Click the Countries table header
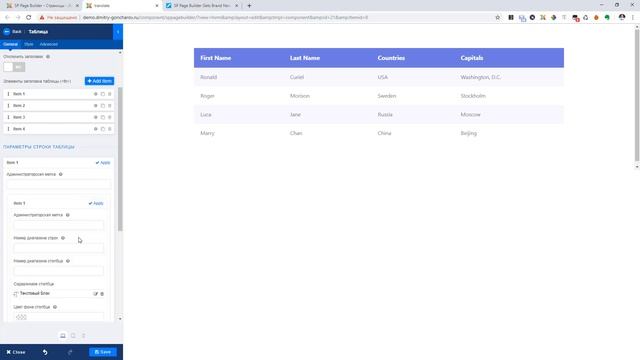Screen dimensions: 640x360 pyautogui.click(x=391, y=58)
